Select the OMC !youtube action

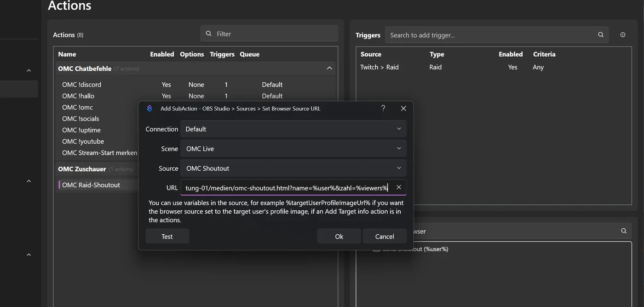pyautogui.click(x=83, y=141)
